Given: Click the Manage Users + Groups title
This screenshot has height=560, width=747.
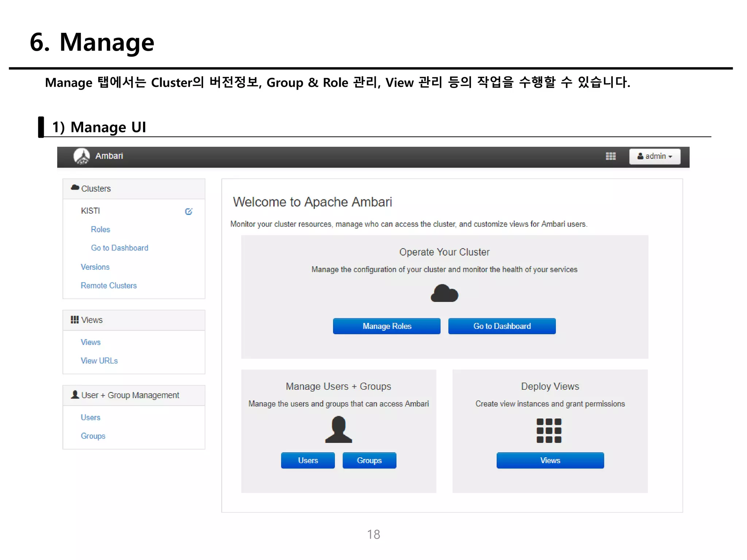Looking at the screenshot, I should click(x=338, y=386).
